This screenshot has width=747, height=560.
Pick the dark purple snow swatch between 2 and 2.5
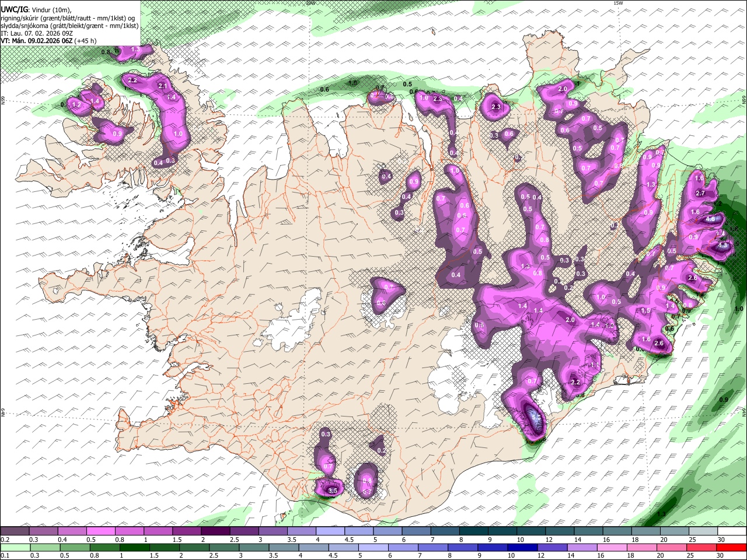215,531
